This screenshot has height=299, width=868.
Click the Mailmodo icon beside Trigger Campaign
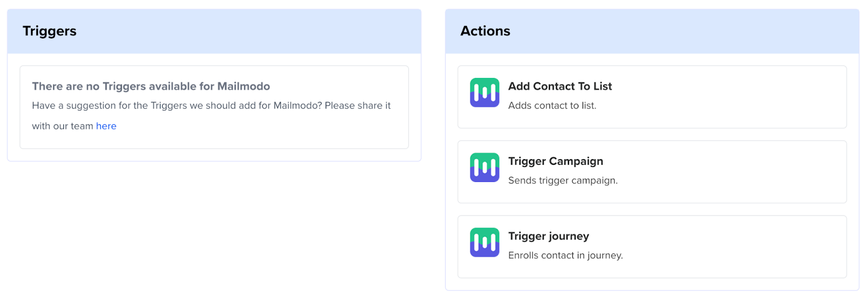(484, 167)
